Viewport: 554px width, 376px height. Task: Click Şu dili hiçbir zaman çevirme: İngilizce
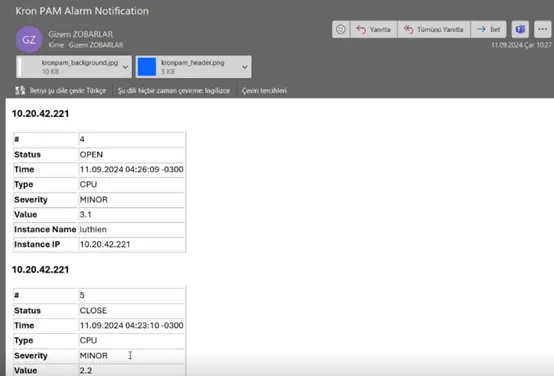tap(173, 91)
